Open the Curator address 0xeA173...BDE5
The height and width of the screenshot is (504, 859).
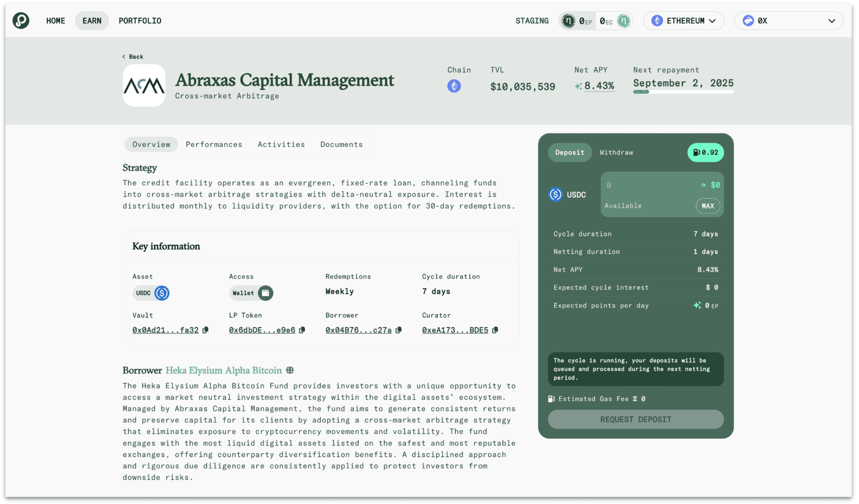455,330
